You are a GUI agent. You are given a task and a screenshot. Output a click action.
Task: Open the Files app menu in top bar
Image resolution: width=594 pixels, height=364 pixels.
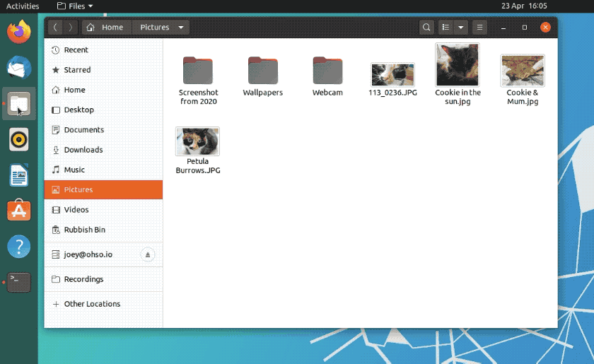tap(75, 6)
